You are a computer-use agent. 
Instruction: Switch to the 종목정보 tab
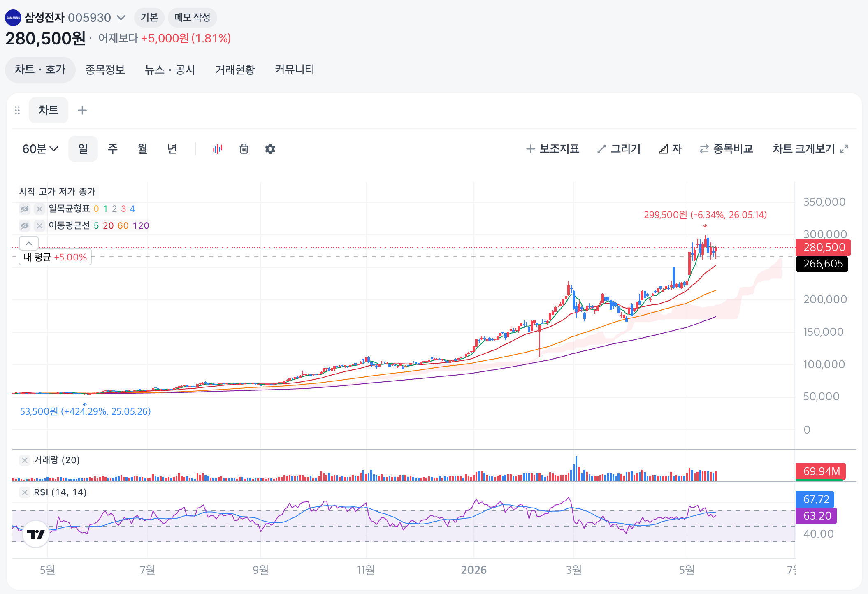(x=105, y=70)
